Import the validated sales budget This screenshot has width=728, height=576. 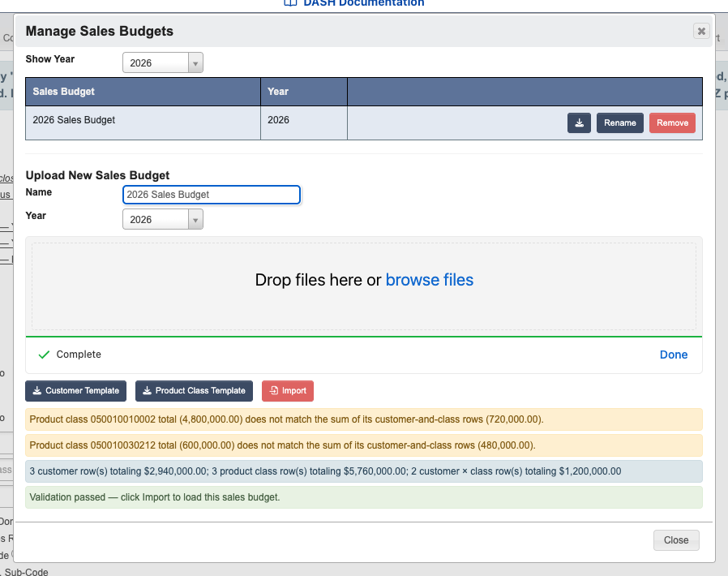(288, 391)
